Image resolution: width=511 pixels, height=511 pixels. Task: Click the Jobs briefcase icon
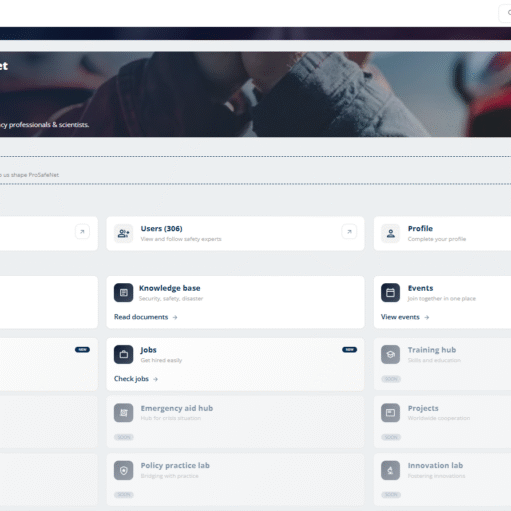point(123,354)
